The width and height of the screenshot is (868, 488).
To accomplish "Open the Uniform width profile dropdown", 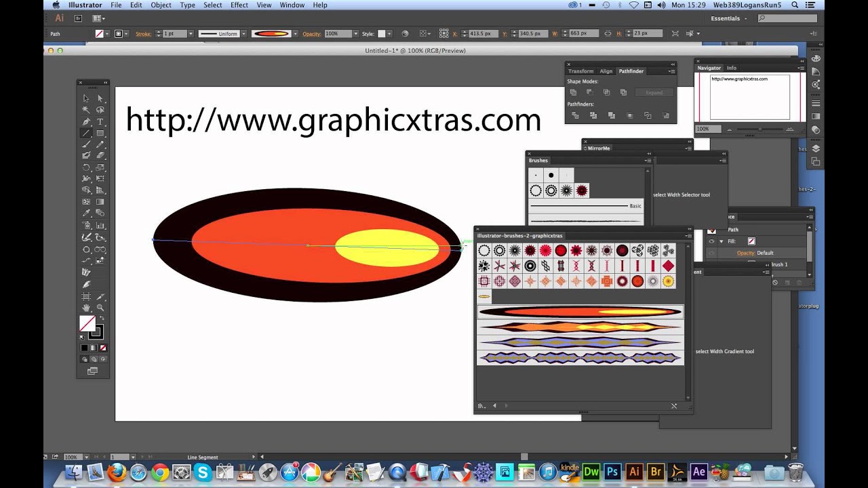I will [243, 33].
